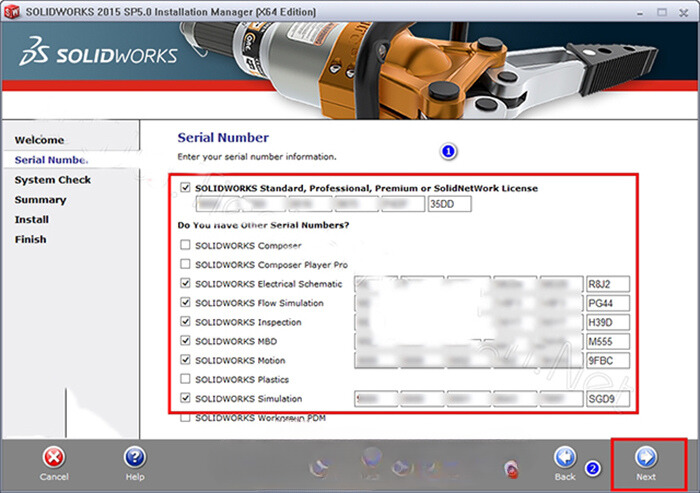
Task: Click the 'SOLIDWORKS Workgroup PDM' label
Action: pos(261,418)
